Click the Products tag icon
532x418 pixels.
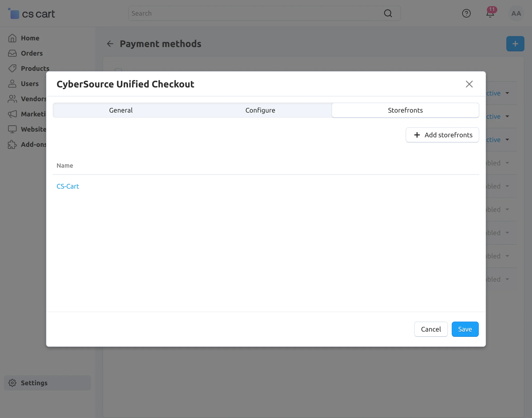pos(12,69)
